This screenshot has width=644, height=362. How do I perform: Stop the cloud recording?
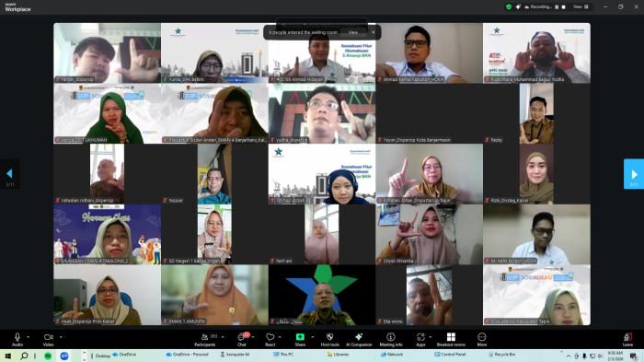(563, 7)
